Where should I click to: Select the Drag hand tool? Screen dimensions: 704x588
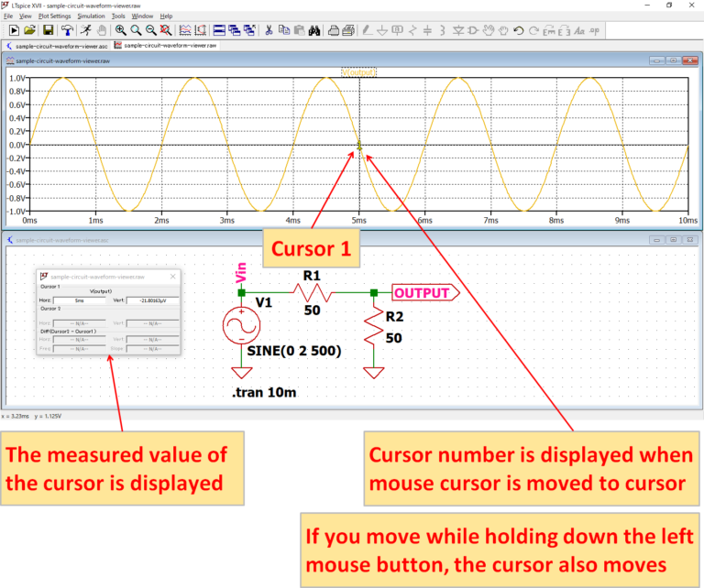tap(503, 30)
